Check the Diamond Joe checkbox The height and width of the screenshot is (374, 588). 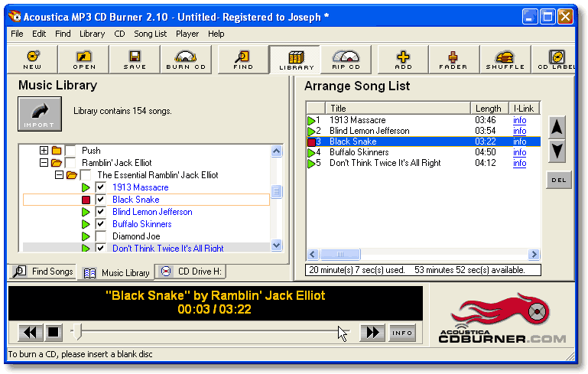click(100, 236)
